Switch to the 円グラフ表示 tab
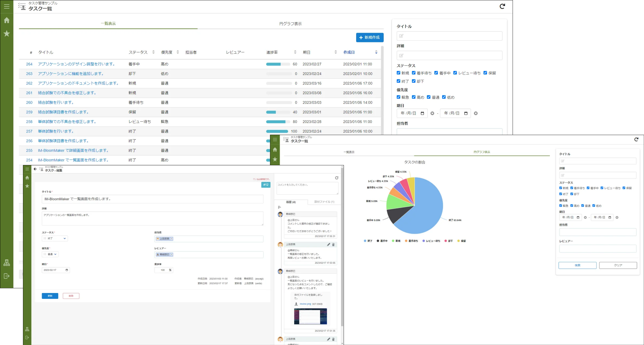The height and width of the screenshot is (345, 644). 290,24
